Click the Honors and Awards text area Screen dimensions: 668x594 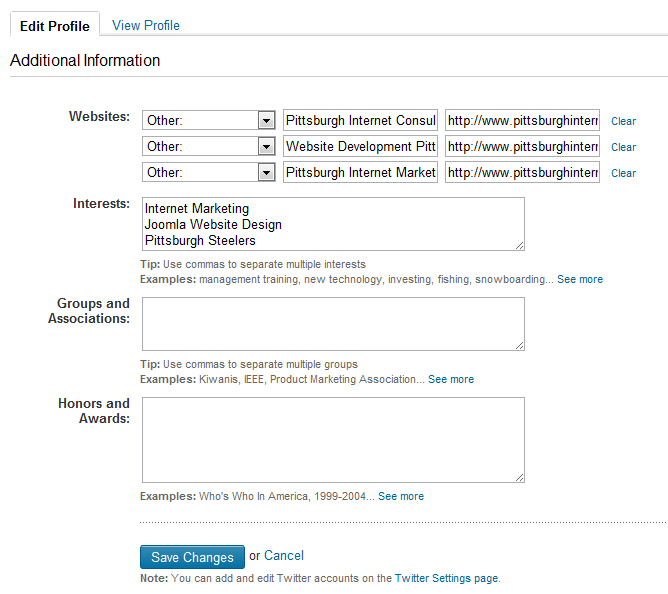point(333,440)
